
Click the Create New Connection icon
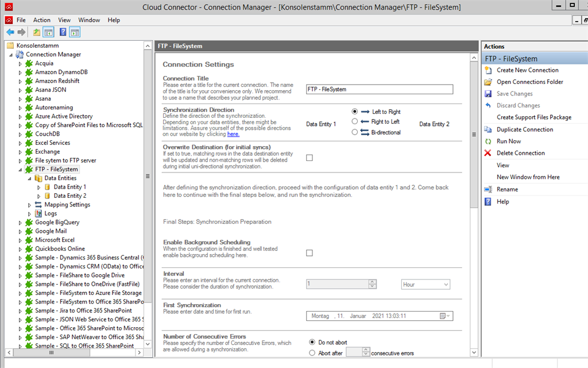[488, 70]
